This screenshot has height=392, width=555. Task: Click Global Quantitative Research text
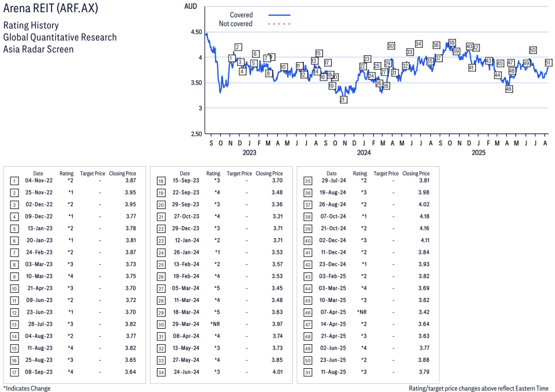(x=60, y=37)
